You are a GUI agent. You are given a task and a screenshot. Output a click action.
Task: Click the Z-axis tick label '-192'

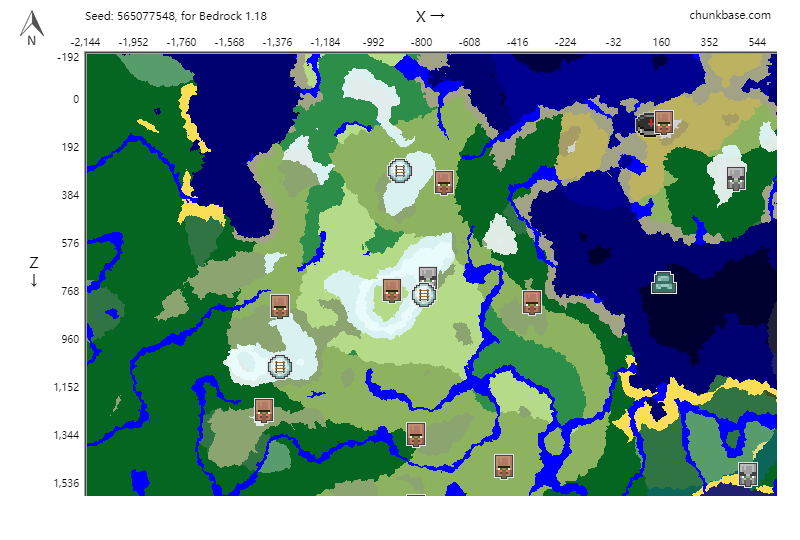[x=68, y=57]
